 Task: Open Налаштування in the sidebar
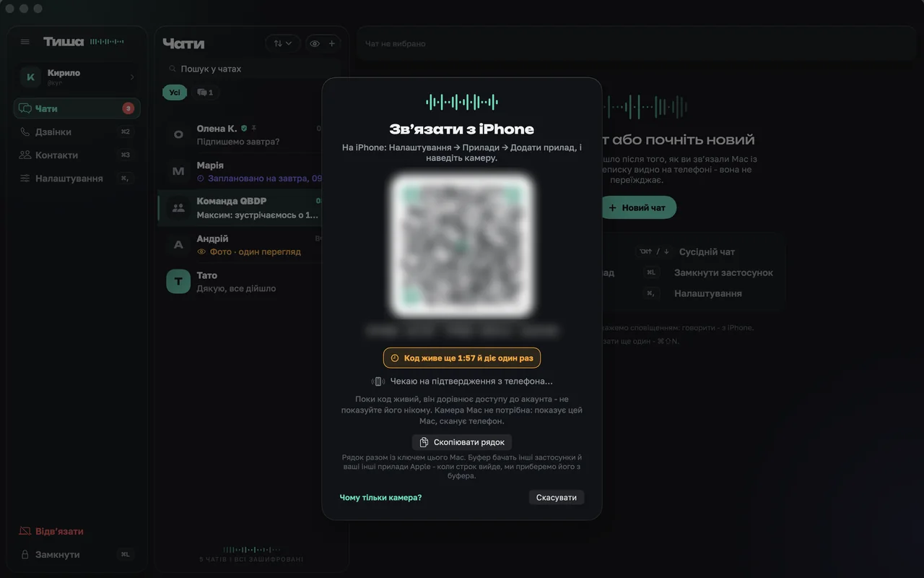(x=77, y=178)
